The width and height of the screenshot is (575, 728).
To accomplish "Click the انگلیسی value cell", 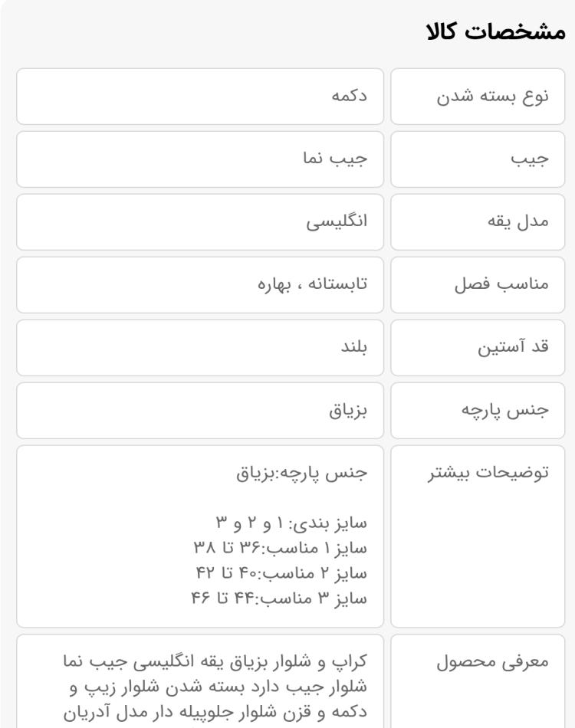I will (x=200, y=222).
